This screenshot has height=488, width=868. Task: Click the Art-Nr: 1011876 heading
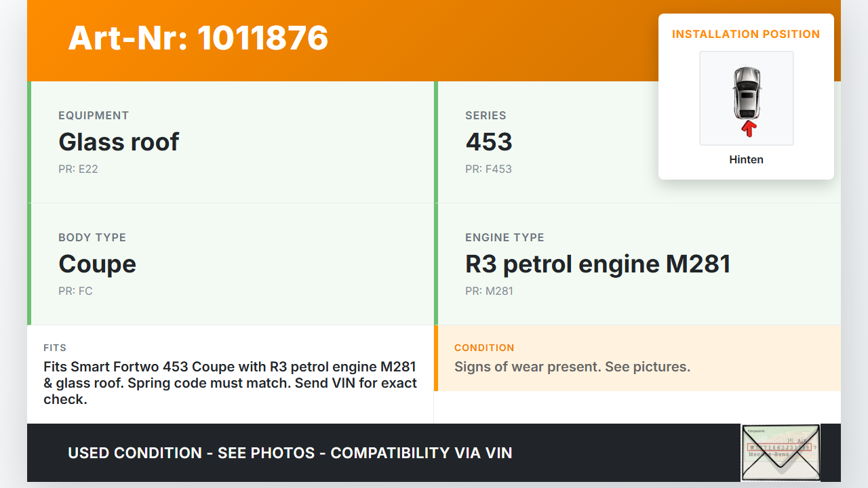198,38
